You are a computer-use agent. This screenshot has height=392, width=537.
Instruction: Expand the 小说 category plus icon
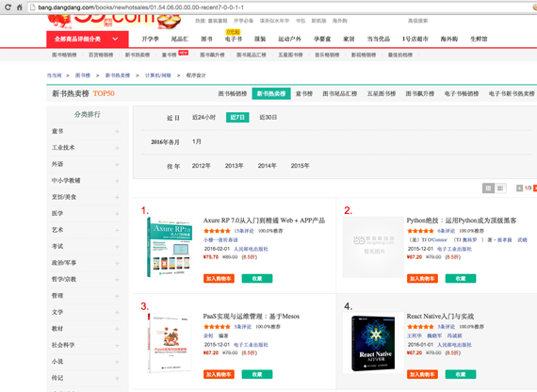[117, 362]
